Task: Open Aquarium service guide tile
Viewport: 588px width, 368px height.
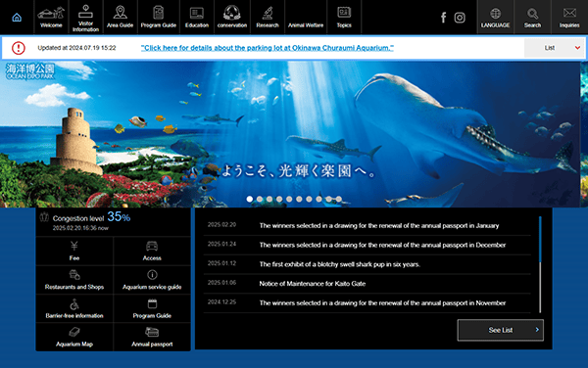Action: click(x=152, y=280)
